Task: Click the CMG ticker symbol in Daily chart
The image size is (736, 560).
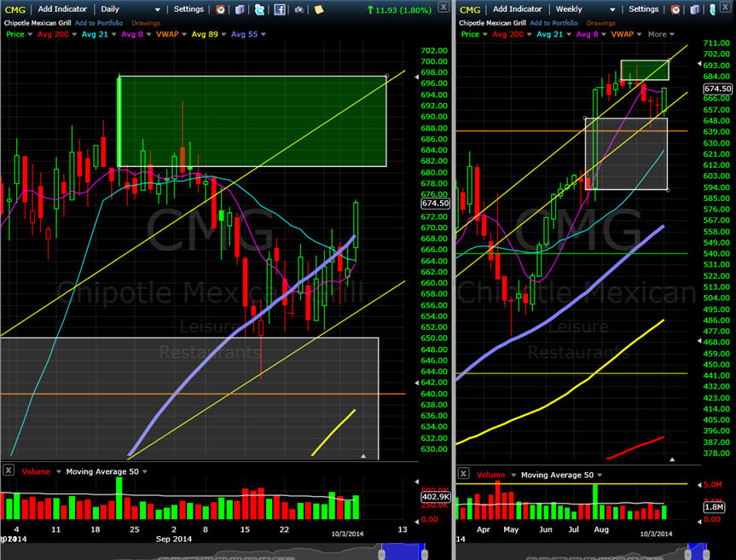Action: [x=15, y=9]
